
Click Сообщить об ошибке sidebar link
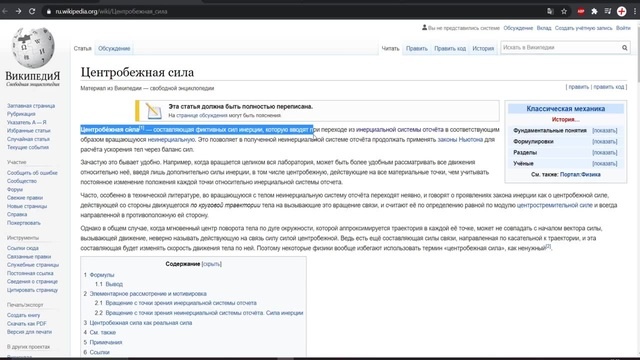(32, 173)
